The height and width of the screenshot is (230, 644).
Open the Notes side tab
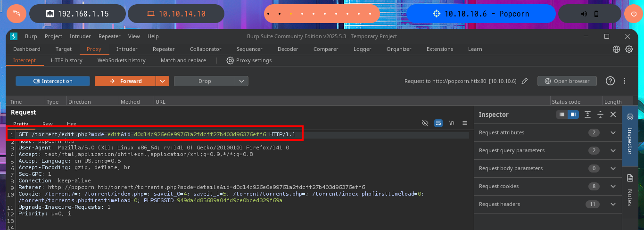pos(629,191)
